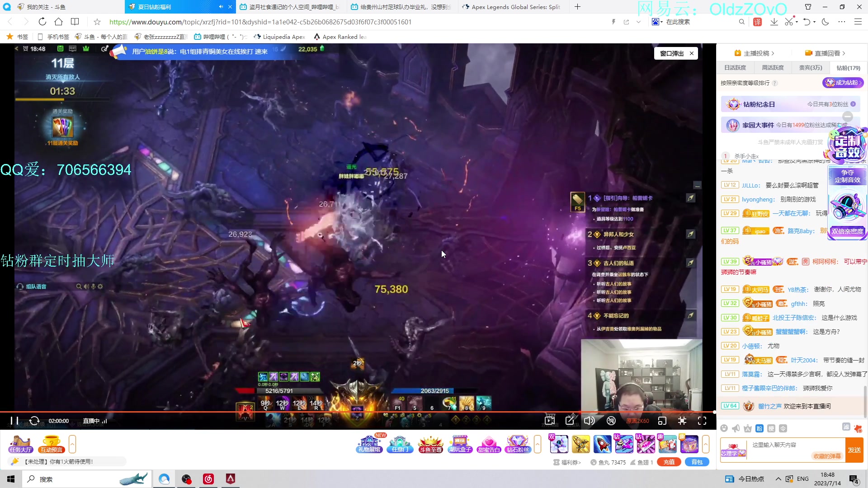The image size is (868, 488).
Task: Open 任务大厅 task hall icon
Action: click(x=21, y=445)
